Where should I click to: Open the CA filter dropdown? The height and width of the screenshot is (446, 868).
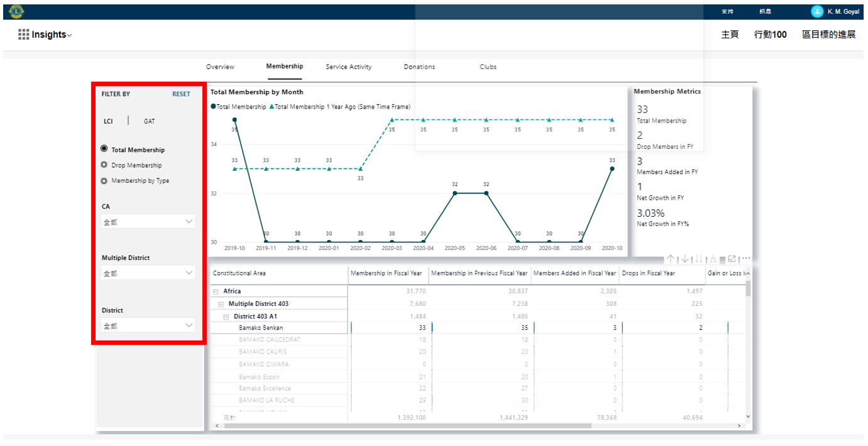coord(148,222)
